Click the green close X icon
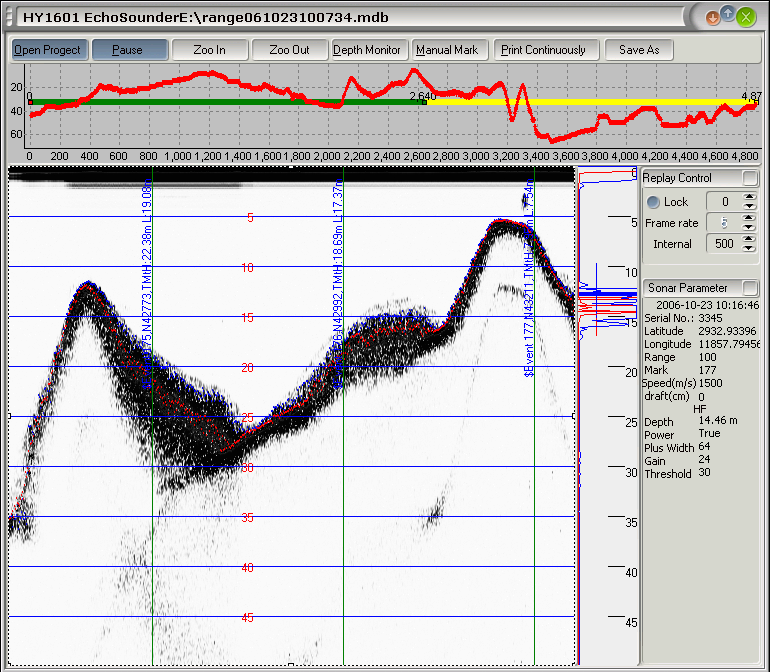This screenshot has width=770, height=672. tap(745, 18)
